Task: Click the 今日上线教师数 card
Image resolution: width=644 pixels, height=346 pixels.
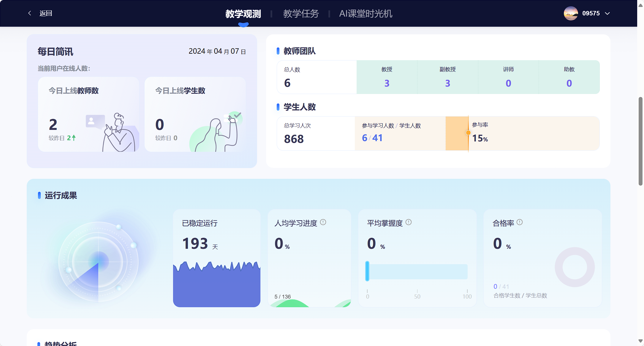Action: coord(88,114)
